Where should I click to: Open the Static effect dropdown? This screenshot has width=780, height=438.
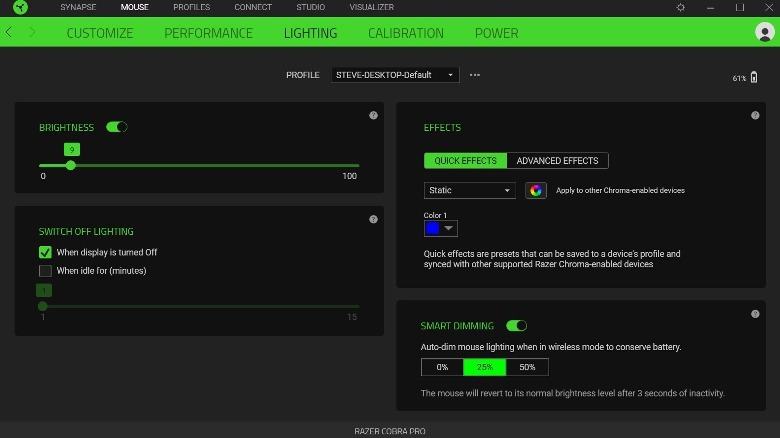click(x=470, y=190)
